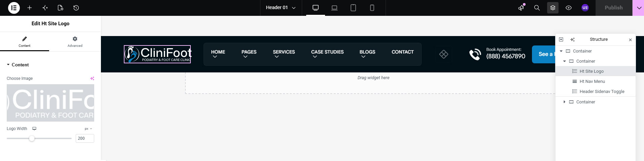
Task: Open publish options dropdown arrow
Action: point(639,8)
